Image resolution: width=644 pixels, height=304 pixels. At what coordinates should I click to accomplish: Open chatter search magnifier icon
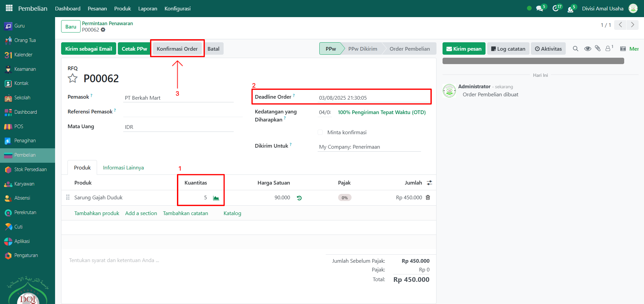click(x=576, y=49)
